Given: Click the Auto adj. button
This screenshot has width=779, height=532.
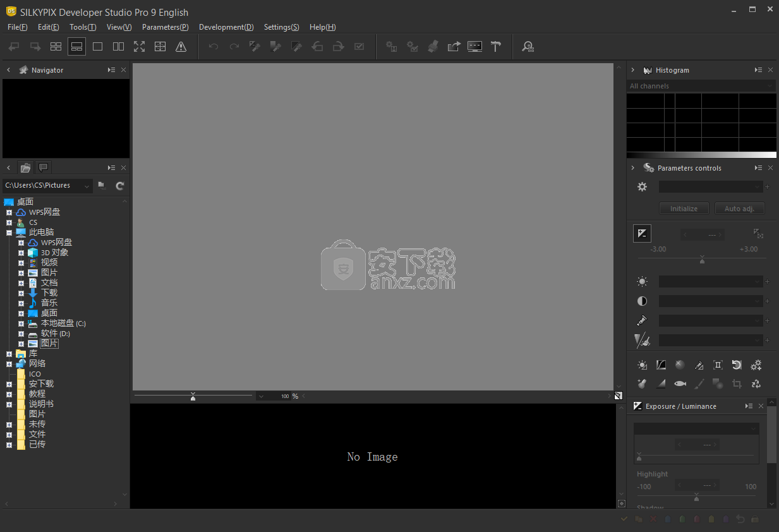Looking at the screenshot, I should pos(740,209).
